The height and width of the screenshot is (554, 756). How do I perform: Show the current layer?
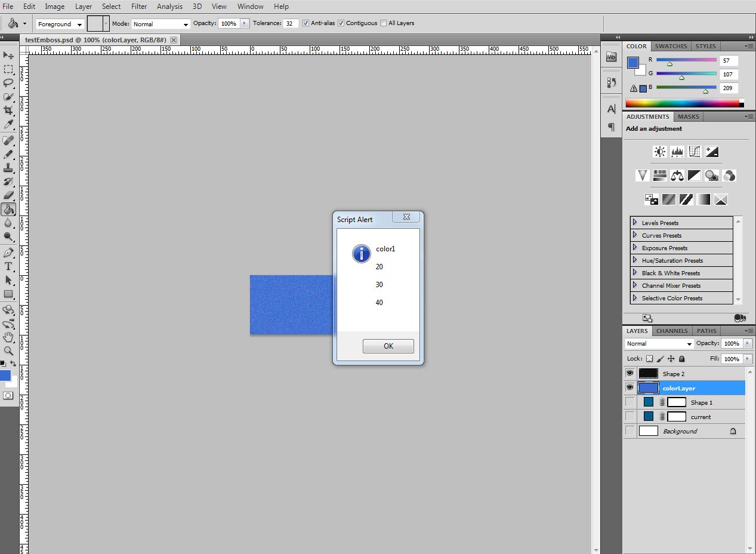(x=630, y=416)
